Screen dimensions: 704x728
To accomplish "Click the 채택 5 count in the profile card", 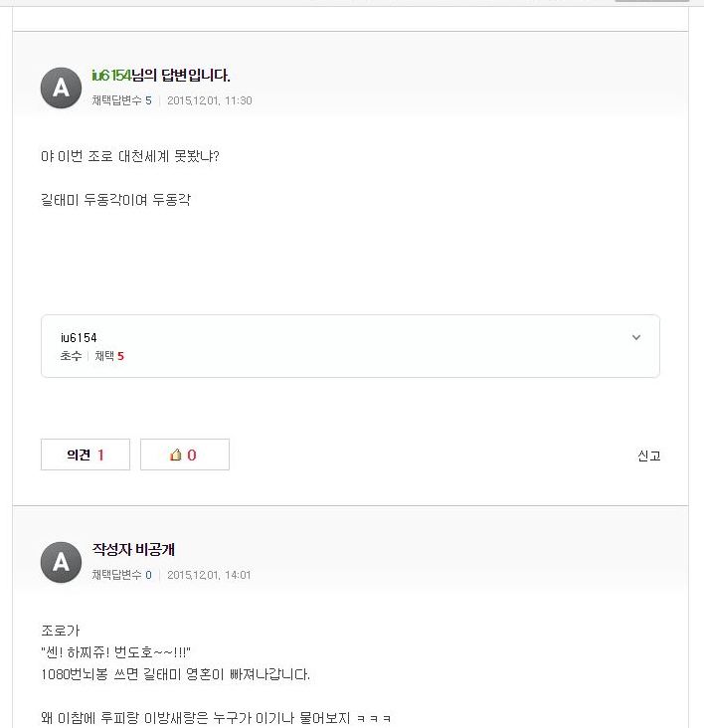I will click(x=109, y=356).
